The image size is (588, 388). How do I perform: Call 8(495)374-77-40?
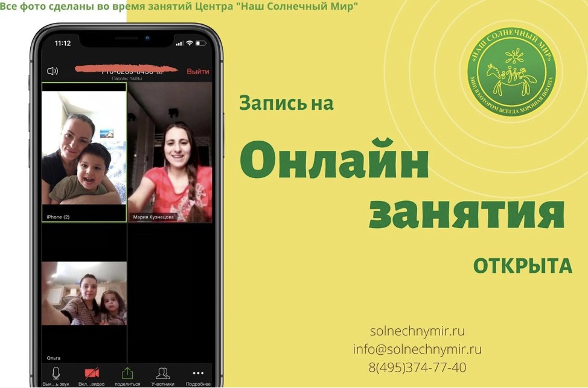tap(417, 365)
